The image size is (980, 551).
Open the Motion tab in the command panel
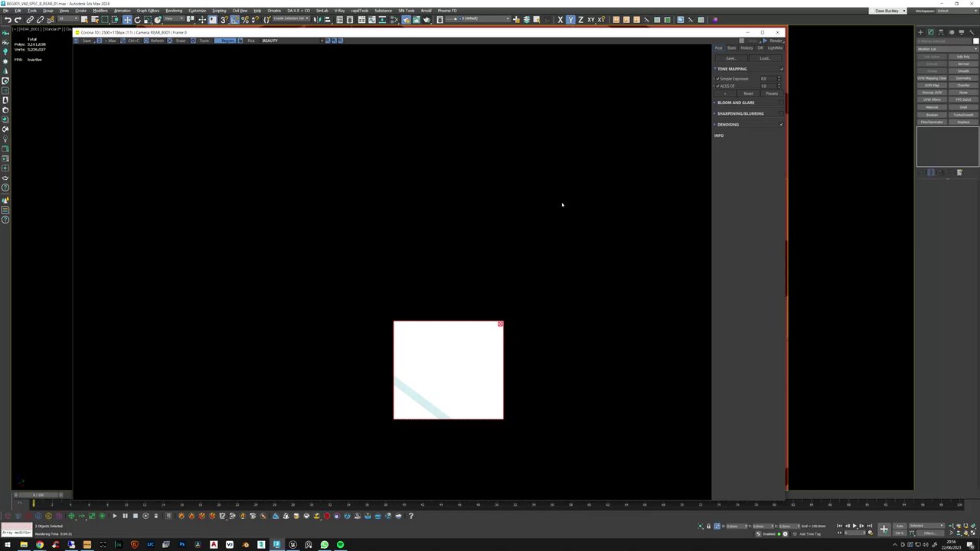point(951,32)
